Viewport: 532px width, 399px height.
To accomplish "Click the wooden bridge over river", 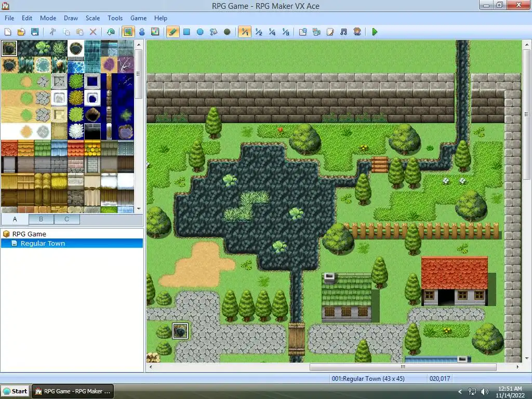I will tap(297, 339).
